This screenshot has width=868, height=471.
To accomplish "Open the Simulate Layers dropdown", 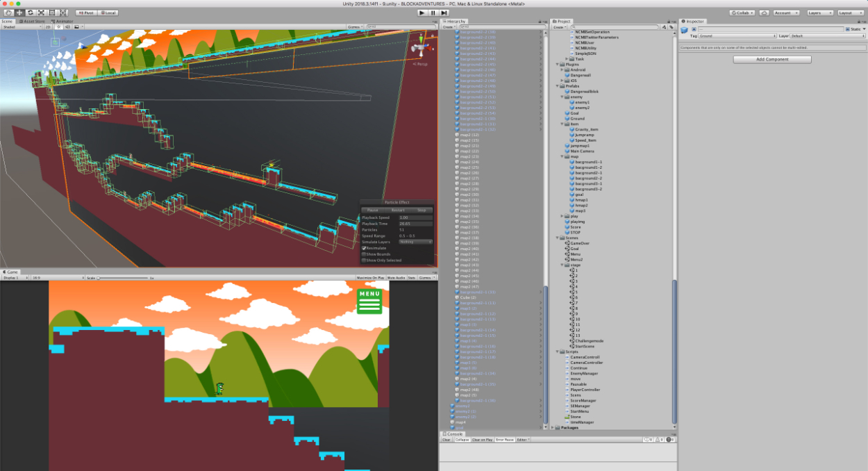I will tap(415, 242).
